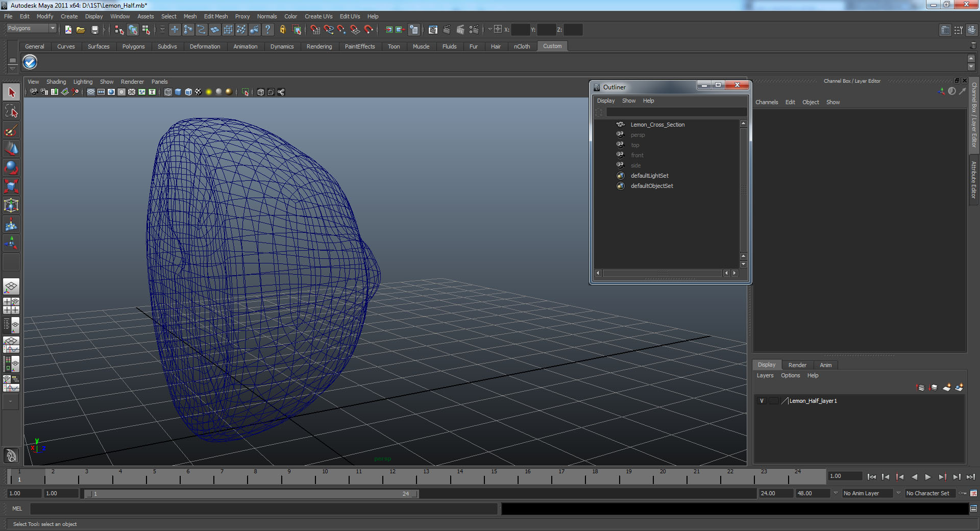The width and height of the screenshot is (980, 531).
Task: Switch to the Rendering shelf tab
Action: point(319,46)
